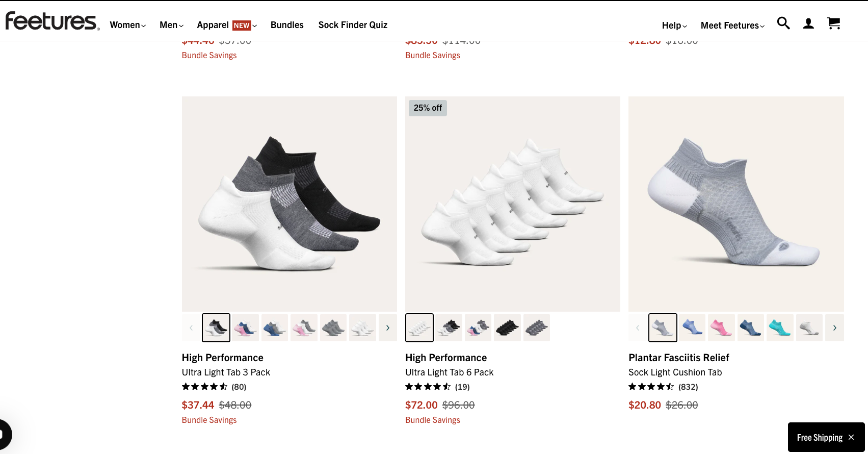Image resolution: width=868 pixels, height=454 pixels.
Task: Select the pink Plantar Fasciitis sock swatch
Action: click(721, 327)
